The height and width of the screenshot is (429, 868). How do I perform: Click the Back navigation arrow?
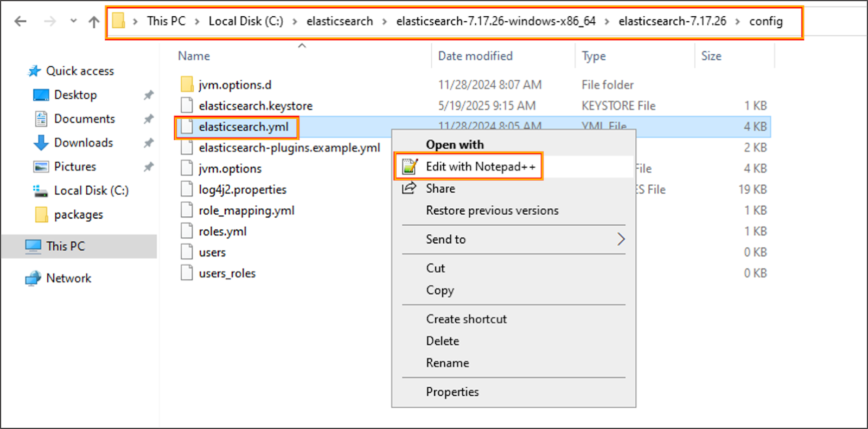tap(21, 21)
